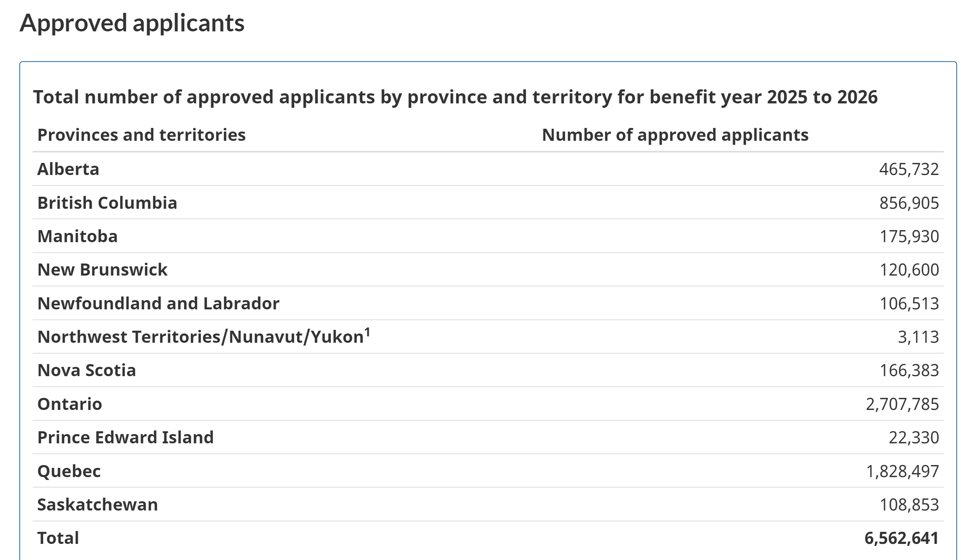
Task: Click the territories value 3,113
Action: (x=918, y=337)
